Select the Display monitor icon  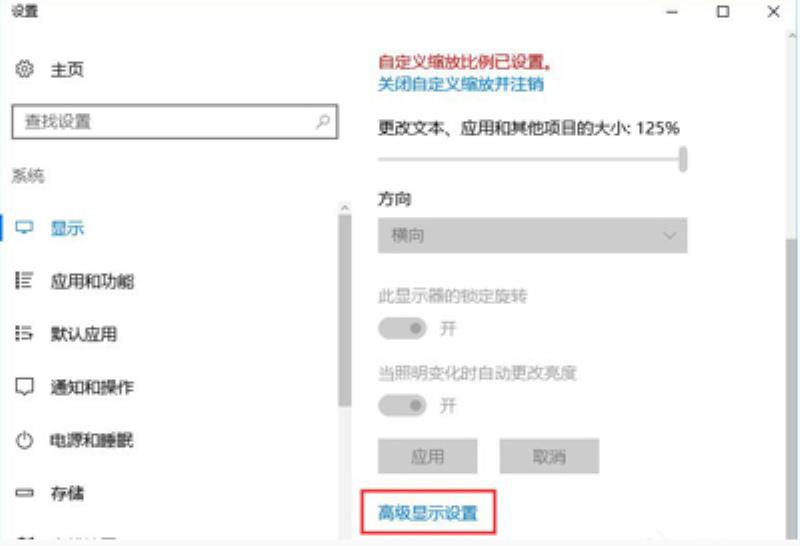coord(24,228)
